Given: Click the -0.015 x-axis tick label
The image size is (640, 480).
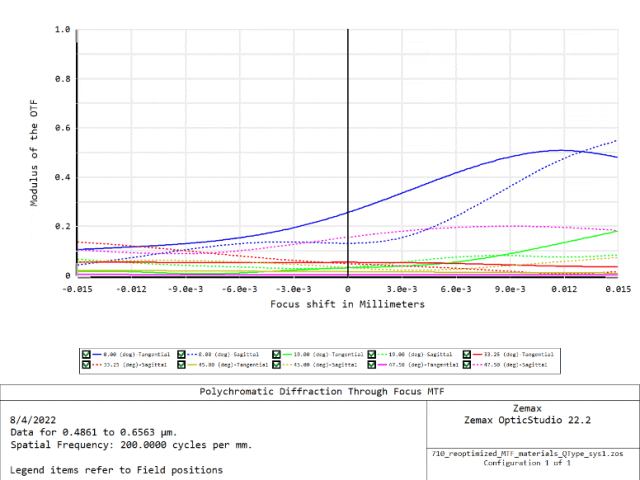Looking at the screenshot, I should (x=77, y=289).
